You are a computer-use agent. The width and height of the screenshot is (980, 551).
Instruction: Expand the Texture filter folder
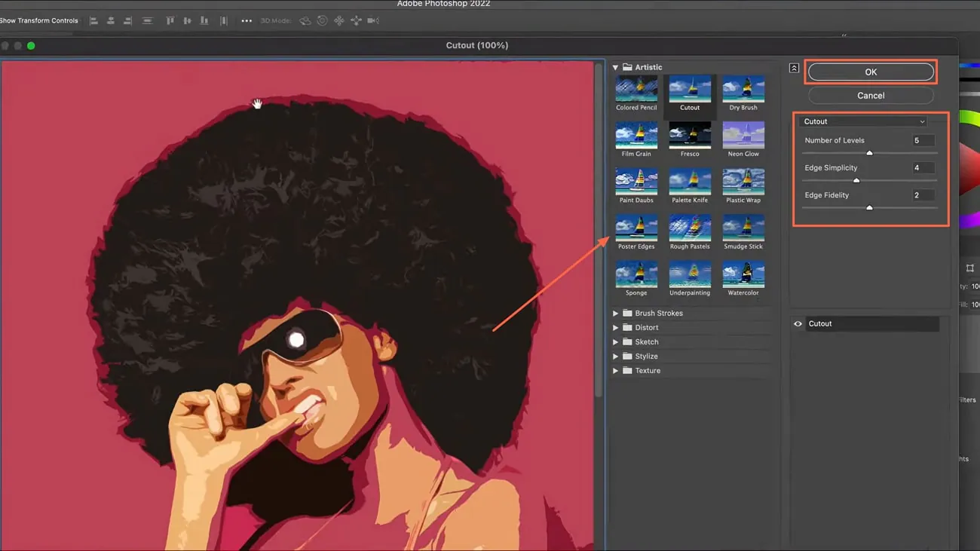[x=615, y=370]
